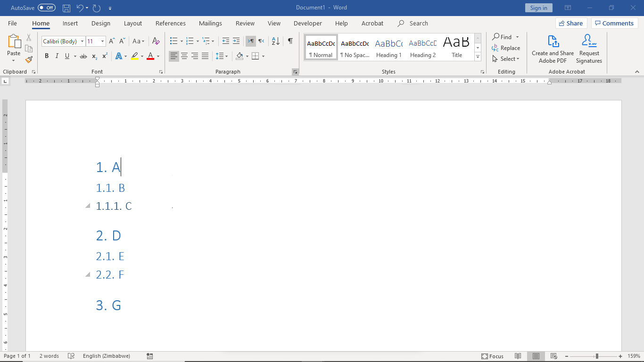644x362 pixels.
Task: Open numbering list dropdown
Action: [x=198, y=41]
